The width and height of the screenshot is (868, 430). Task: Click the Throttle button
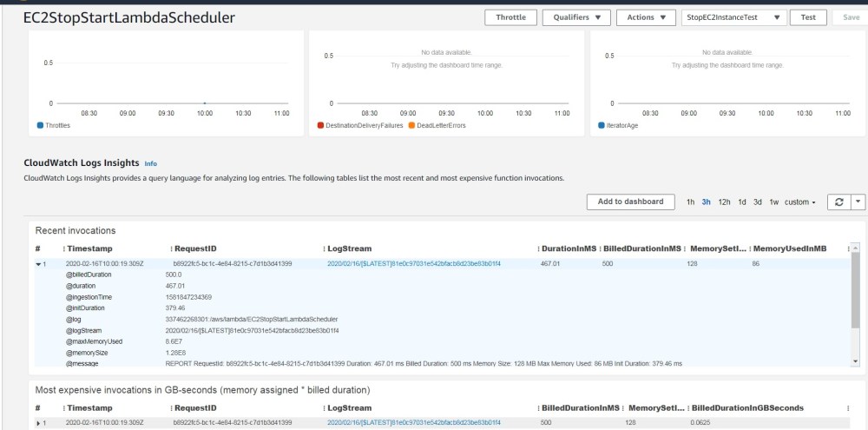pos(510,17)
